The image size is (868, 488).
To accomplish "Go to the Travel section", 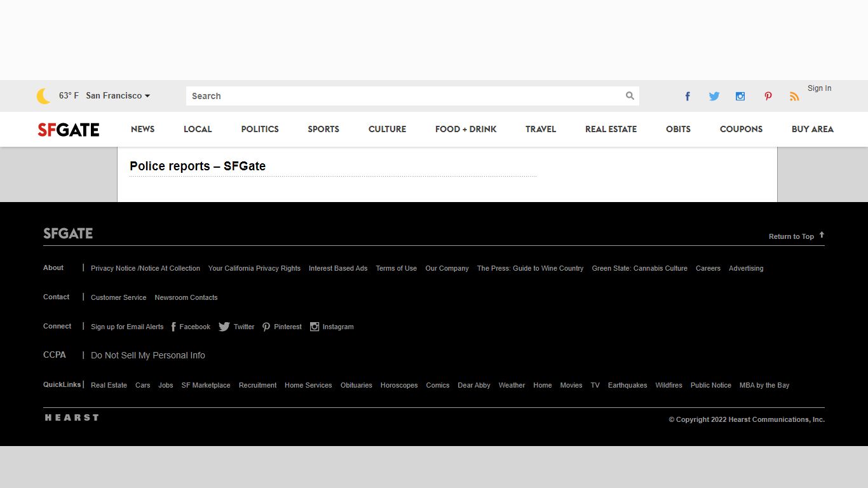I will [x=541, y=129].
